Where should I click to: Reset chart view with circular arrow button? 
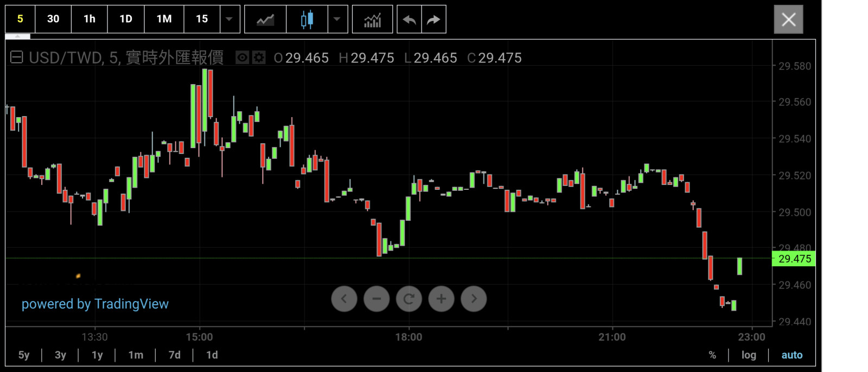[x=409, y=299]
